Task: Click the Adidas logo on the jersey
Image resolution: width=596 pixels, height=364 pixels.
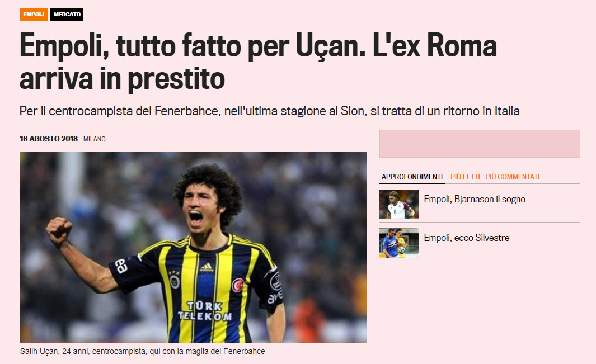Action: pyautogui.click(x=207, y=267)
